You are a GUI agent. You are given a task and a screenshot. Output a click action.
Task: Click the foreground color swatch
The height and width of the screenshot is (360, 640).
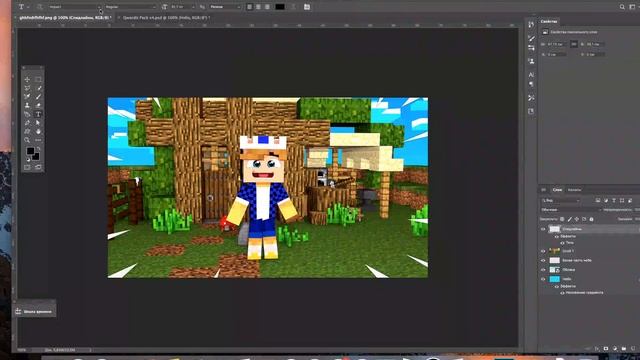click(x=30, y=151)
